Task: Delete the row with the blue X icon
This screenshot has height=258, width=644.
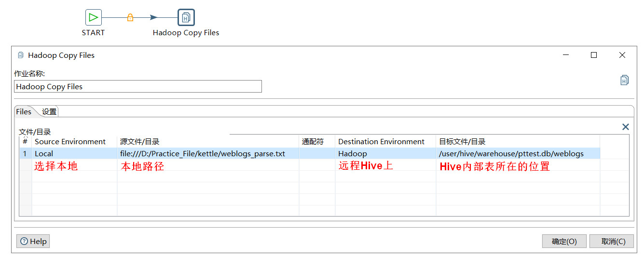Action: [626, 127]
